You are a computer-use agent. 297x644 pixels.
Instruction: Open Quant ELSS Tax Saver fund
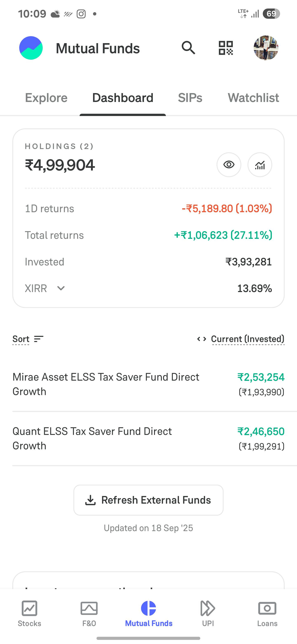coord(148,438)
